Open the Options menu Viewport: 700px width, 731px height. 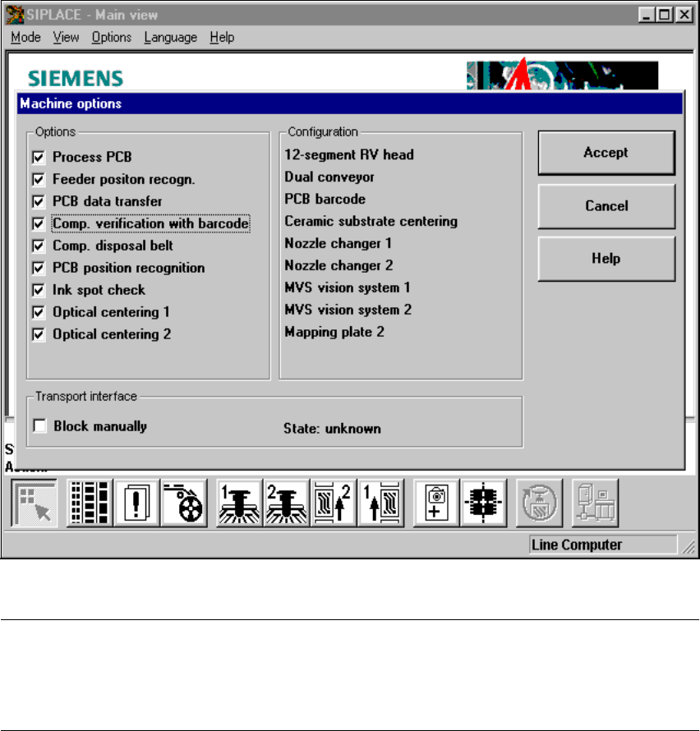click(x=112, y=37)
